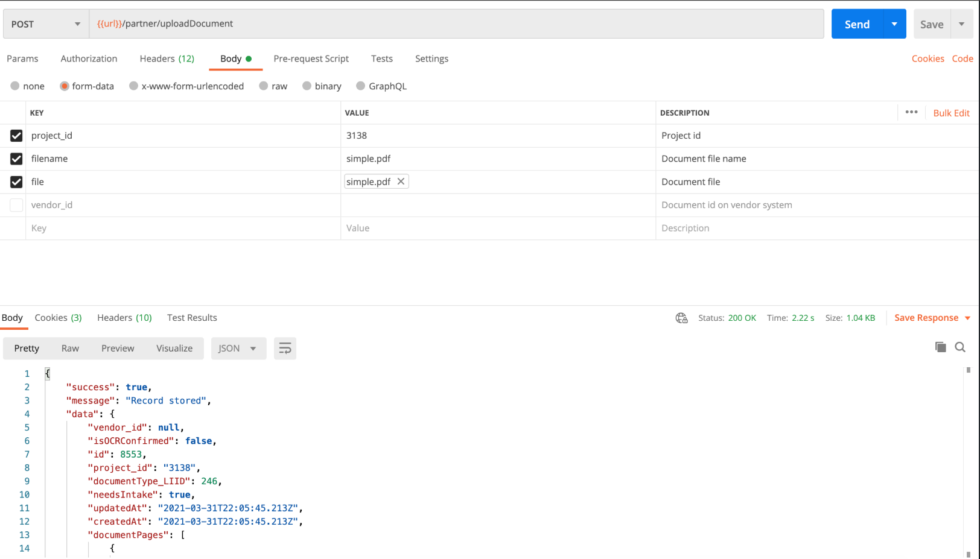The image size is (980, 559).
Task: Choose the GraphQL body type
Action: [361, 86]
